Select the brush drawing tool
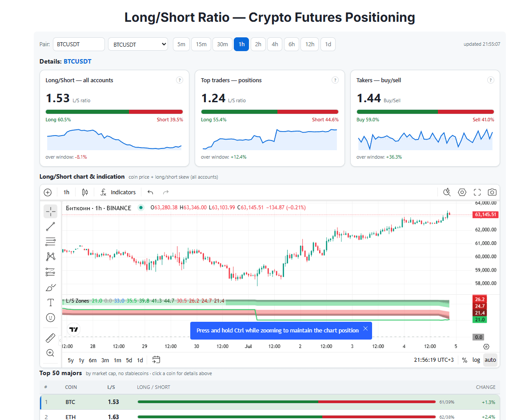The image size is (529, 420). [x=51, y=288]
